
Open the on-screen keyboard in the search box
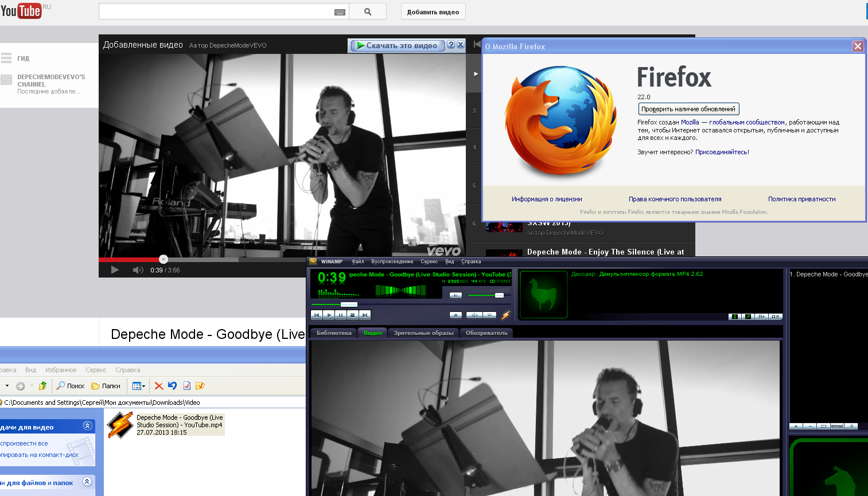click(x=340, y=12)
